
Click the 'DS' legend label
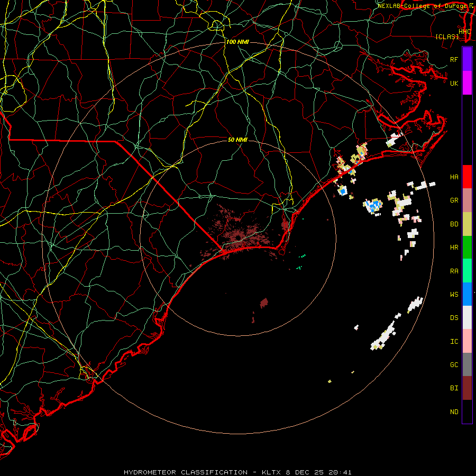pyautogui.click(x=454, y=318)
